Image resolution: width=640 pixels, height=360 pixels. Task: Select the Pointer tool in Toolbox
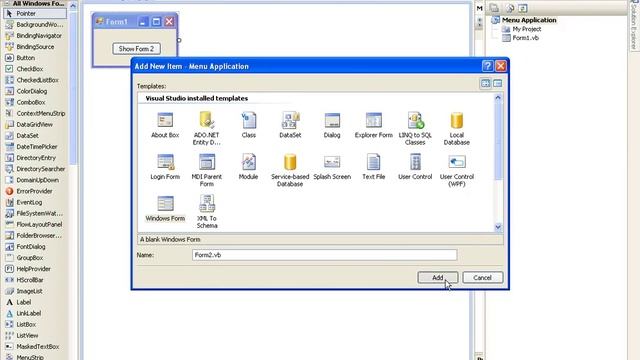point(35,13)
